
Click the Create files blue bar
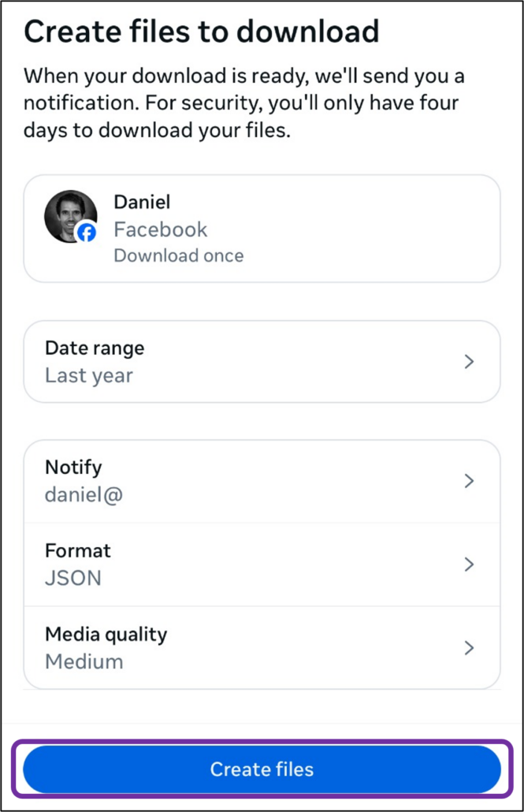(262, 769)
